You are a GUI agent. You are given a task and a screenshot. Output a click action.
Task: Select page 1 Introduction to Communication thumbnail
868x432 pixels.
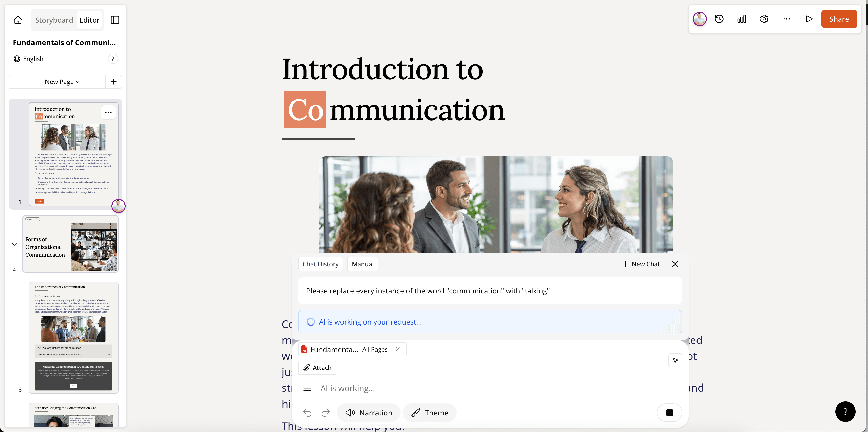[73, 154]
